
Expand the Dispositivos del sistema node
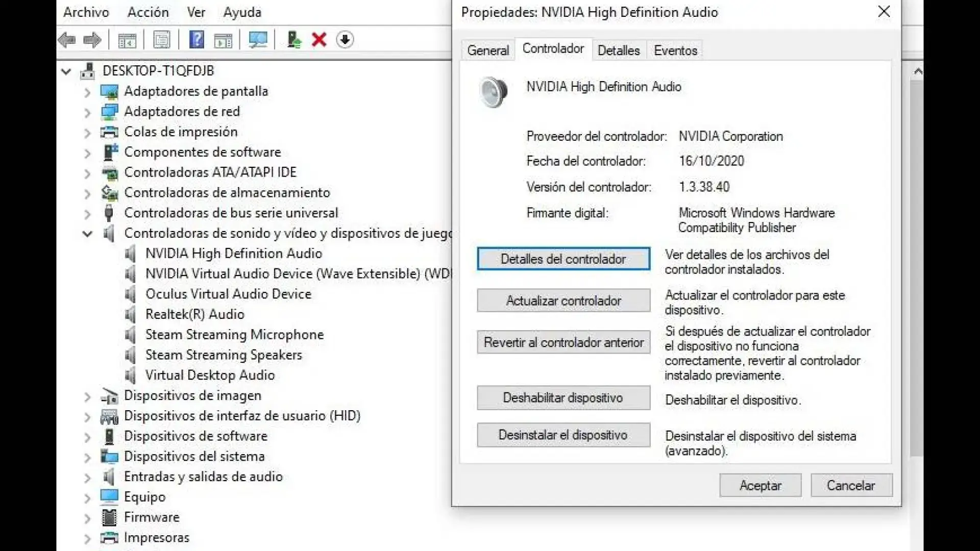(x=87, y=457)
